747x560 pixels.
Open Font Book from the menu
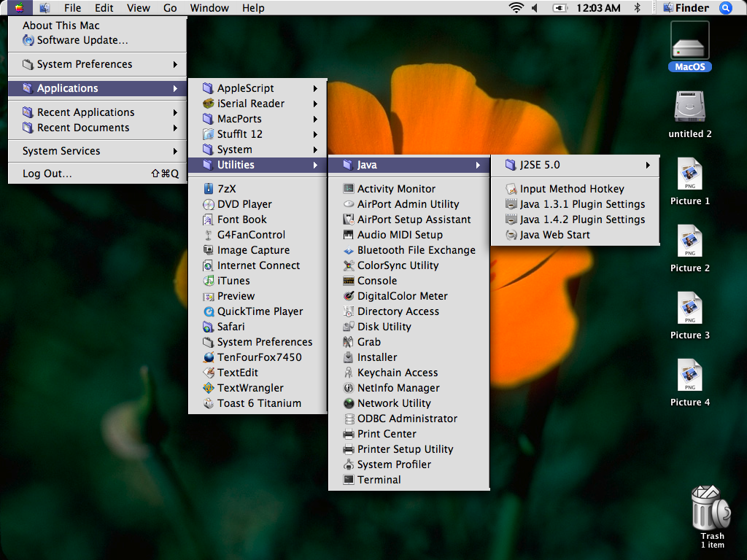coord(258,219)
